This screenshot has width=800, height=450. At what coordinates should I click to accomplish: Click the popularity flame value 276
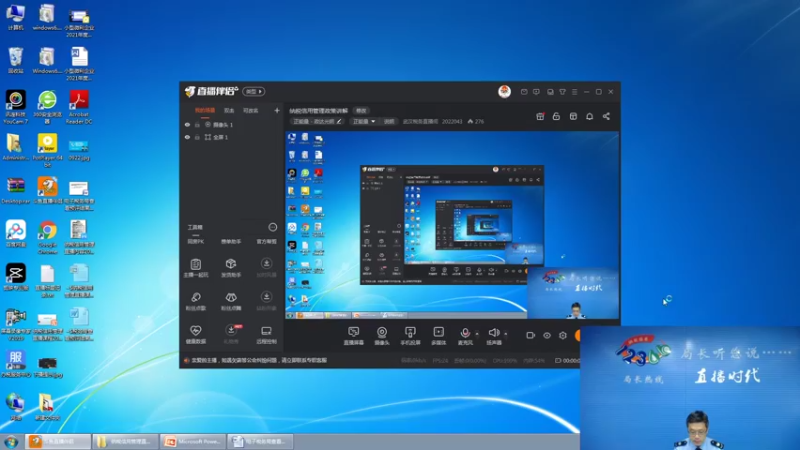click(x=476, y=121)
